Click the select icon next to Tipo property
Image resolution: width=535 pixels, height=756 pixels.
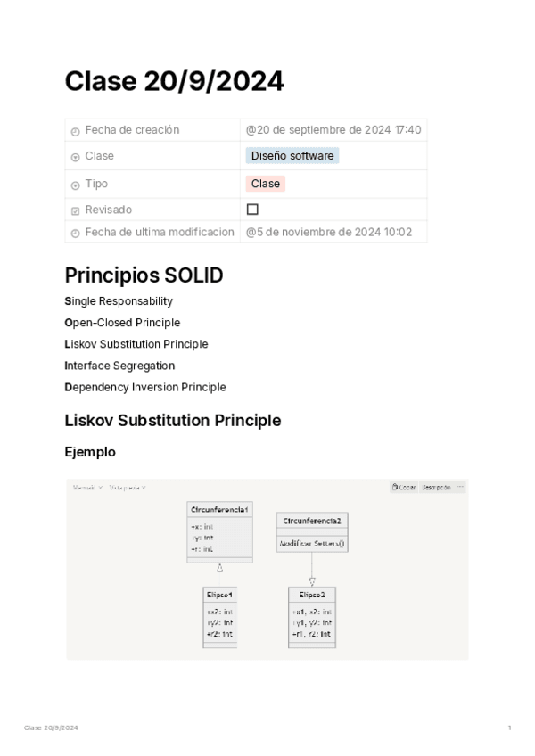pos(75,185)
